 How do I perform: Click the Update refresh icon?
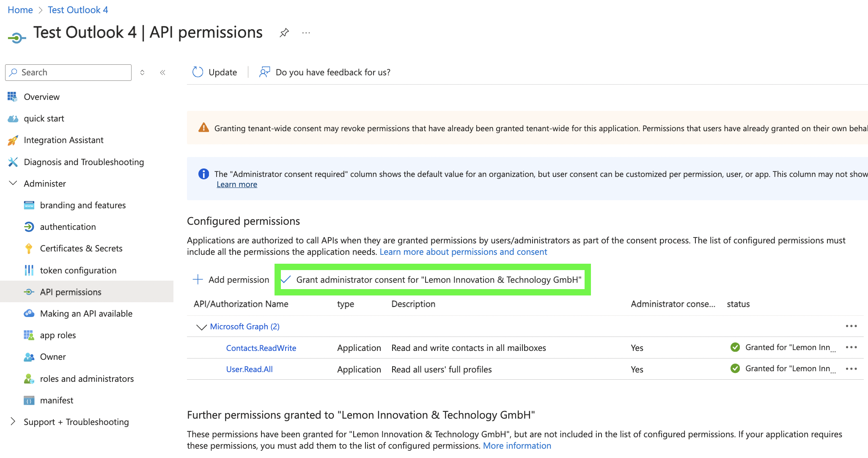(x=198, y=72)
